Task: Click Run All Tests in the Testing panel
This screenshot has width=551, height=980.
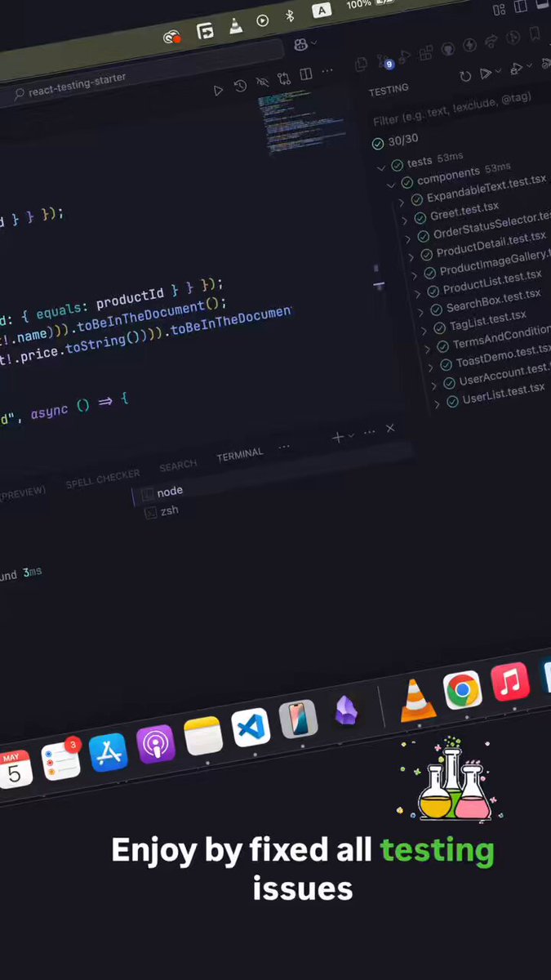Action: [x=487, y=73]
